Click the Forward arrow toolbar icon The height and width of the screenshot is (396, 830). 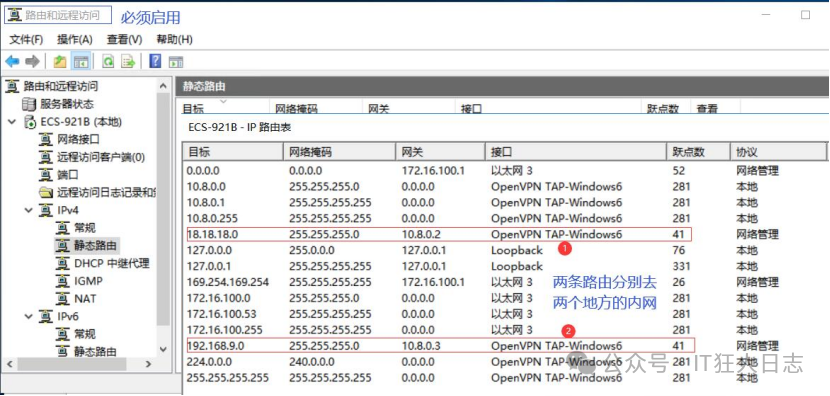point(32,62)
